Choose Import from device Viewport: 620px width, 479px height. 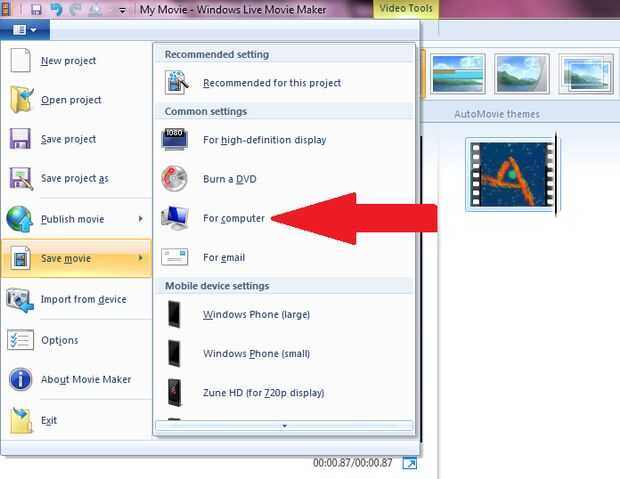click(77, 299)
